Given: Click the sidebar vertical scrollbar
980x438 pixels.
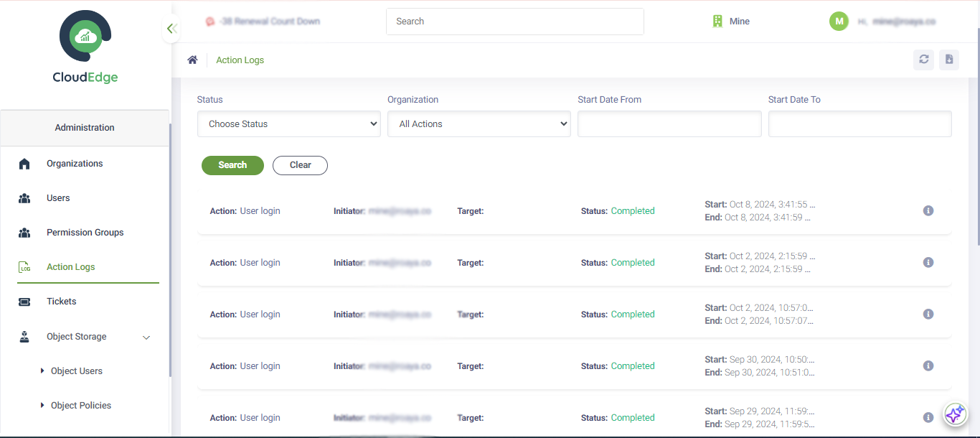Looking at the screenshot, I should point(170,250).
